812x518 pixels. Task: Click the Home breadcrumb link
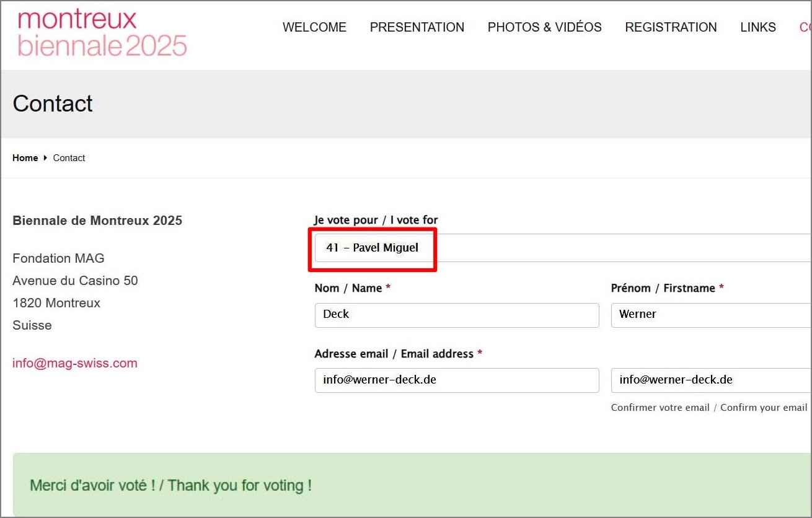(x=25, y=158)
